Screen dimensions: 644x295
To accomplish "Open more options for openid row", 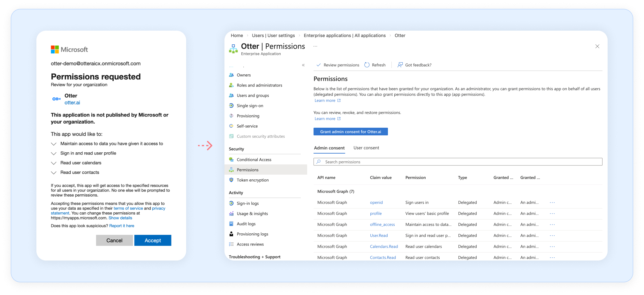I will (552, 202).
